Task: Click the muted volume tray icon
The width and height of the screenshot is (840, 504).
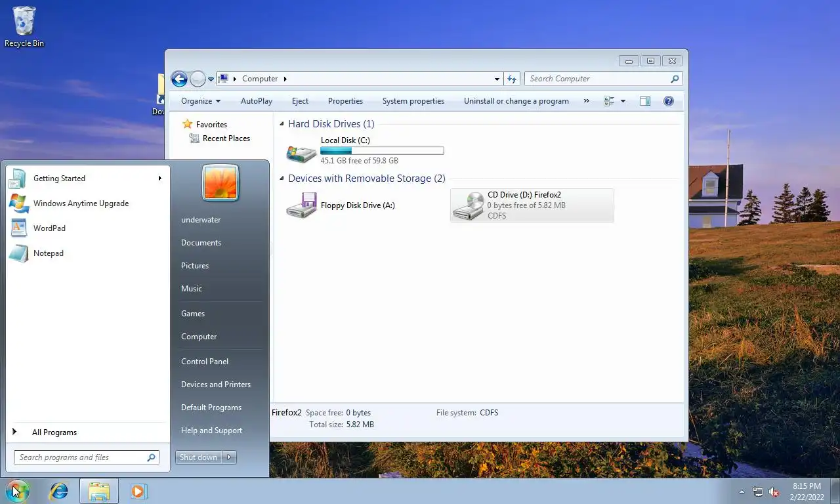Action: click(774, 492)
